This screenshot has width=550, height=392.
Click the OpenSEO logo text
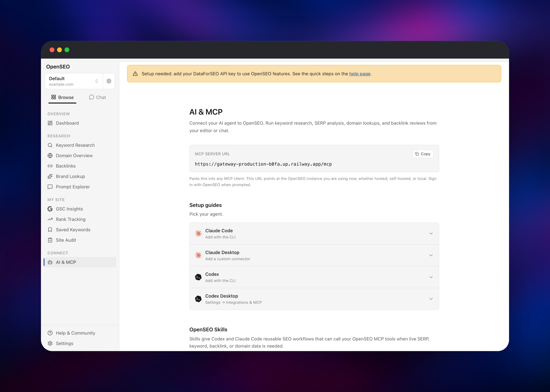point(58,67)
